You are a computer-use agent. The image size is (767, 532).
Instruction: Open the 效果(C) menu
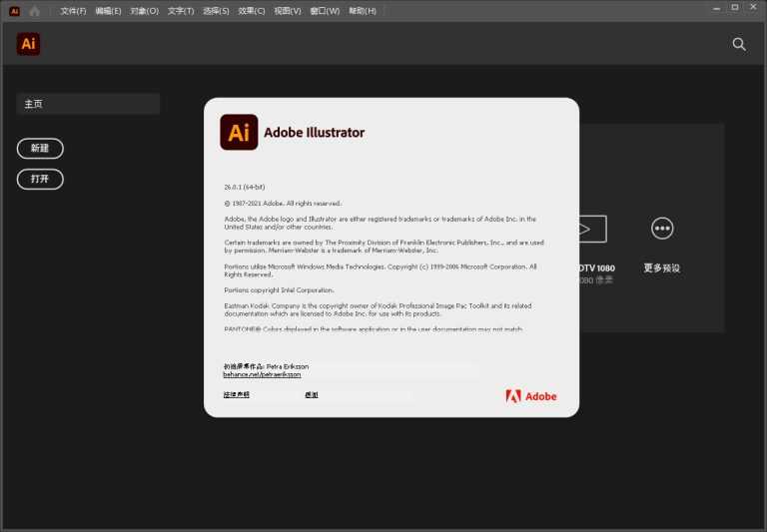pos(252,11)
